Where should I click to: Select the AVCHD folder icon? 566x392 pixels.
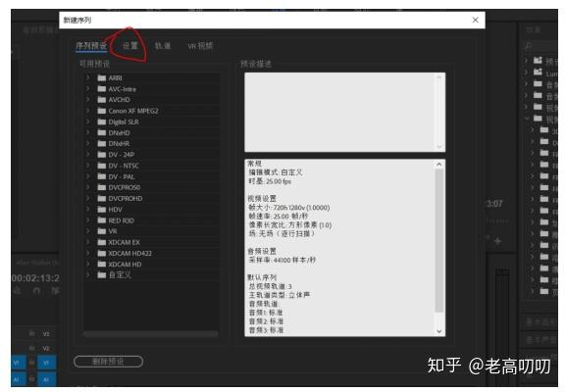102,100
